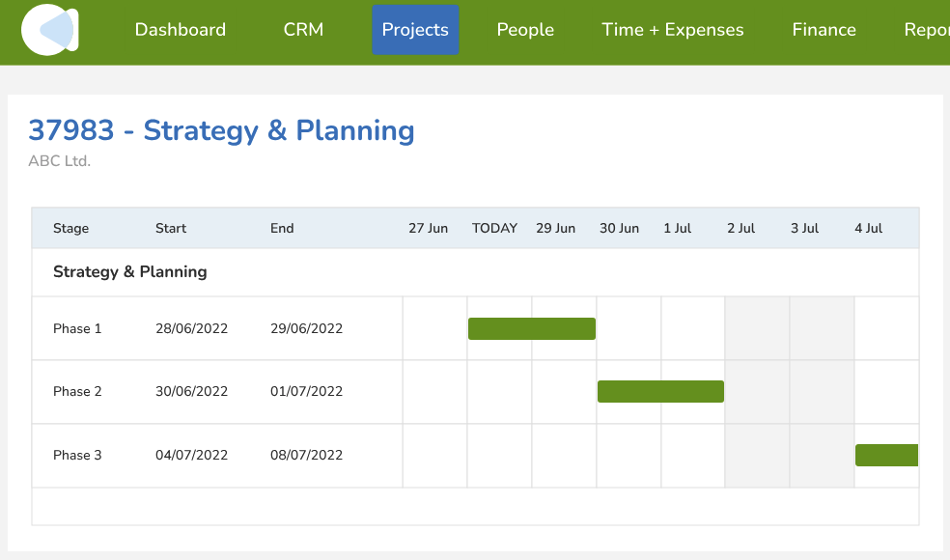Click the project title 37983 - Strategy & Planning
Screen dimensions: 950x560
click(221, 130)
